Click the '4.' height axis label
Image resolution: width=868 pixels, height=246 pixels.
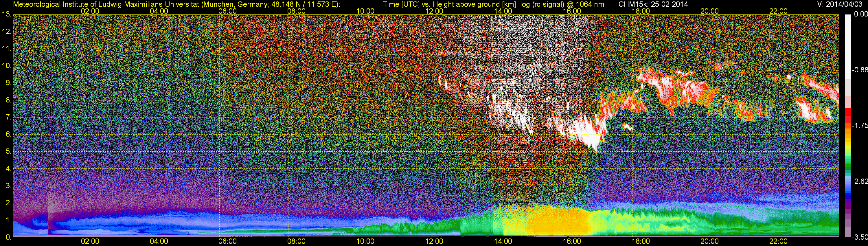click(8, 168)
